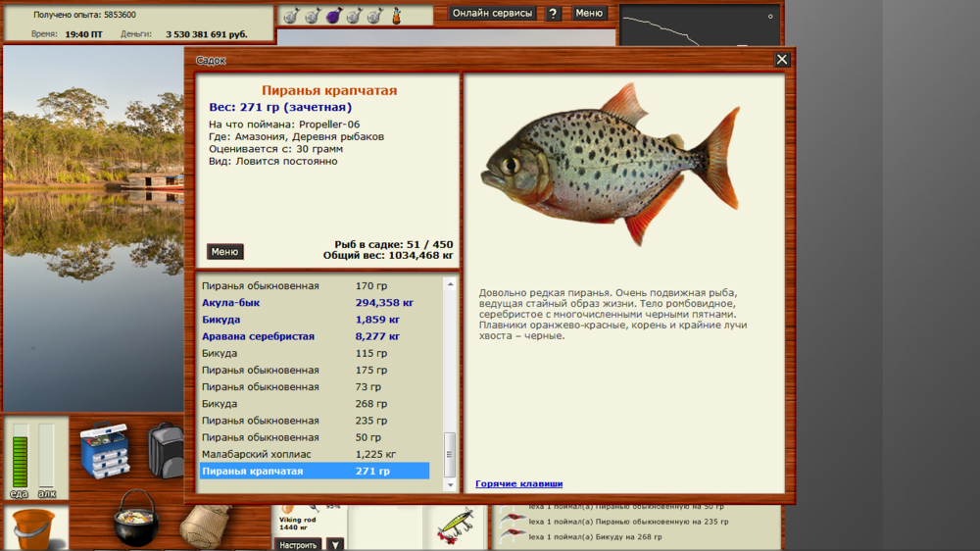980x551 pixels.
Task: Open the blue tackle box
Action: tap(105, 449)
